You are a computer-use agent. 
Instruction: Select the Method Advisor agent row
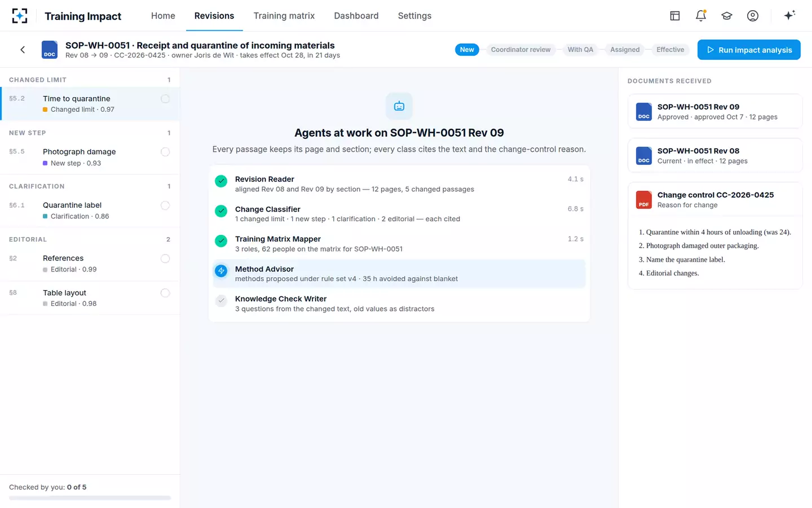coord(399,274)
